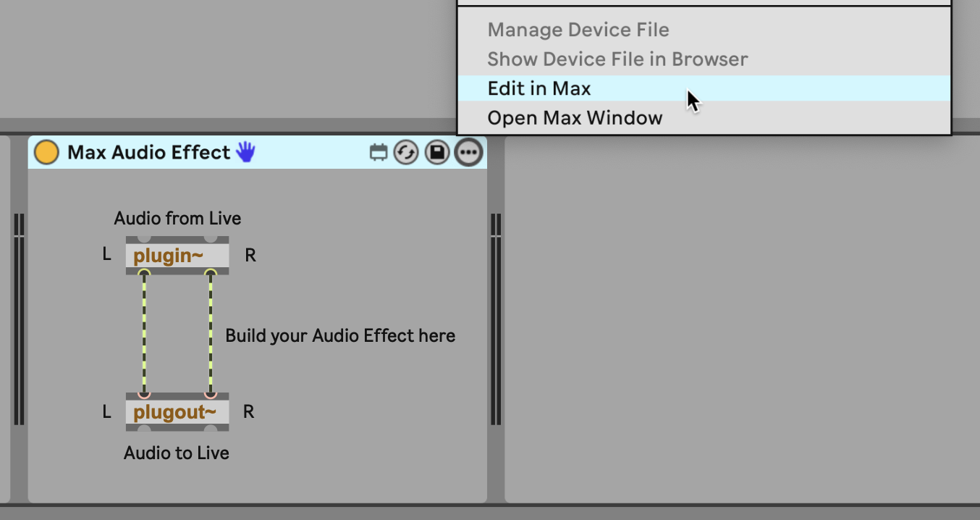980x520 pixels.
Task: Select Manage Device File menu entry
Action: (578, 30)
